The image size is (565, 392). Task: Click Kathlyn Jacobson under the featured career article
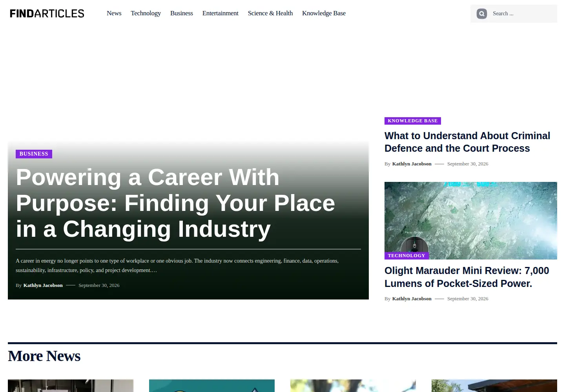(x=43, y=285)
